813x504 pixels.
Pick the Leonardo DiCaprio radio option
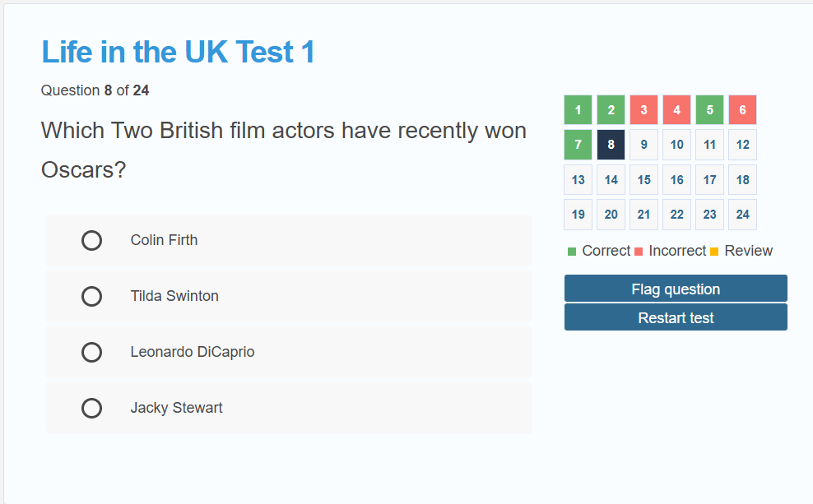(x=92, y=352)
